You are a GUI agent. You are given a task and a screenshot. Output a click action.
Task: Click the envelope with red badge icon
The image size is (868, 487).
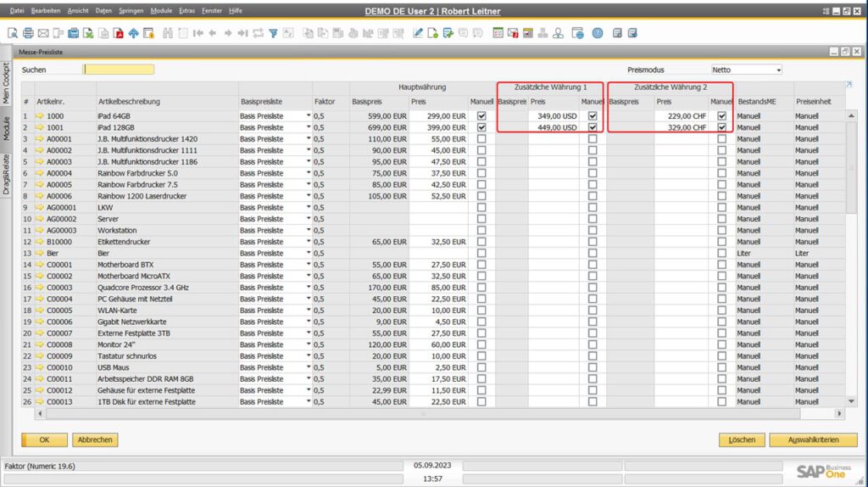coord(513,33)
